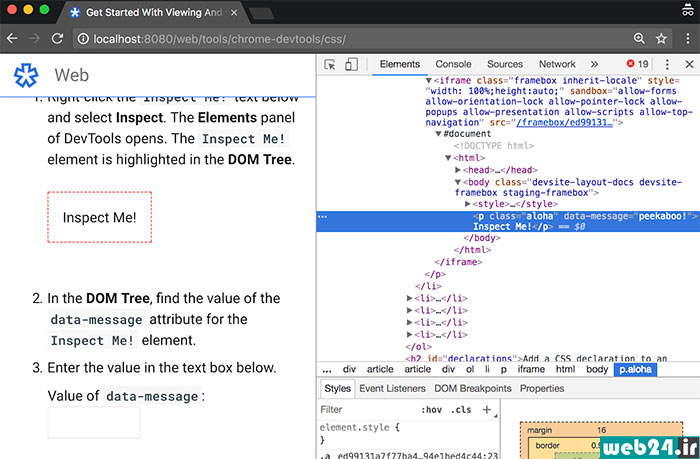
Task: Select html in breadcrumb bar
Action: coord(565,370)
